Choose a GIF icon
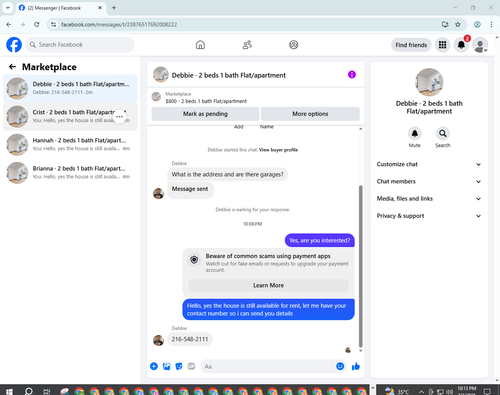This screenshot has width=500, height=395. pyautogui.click(x=191, y=366)
